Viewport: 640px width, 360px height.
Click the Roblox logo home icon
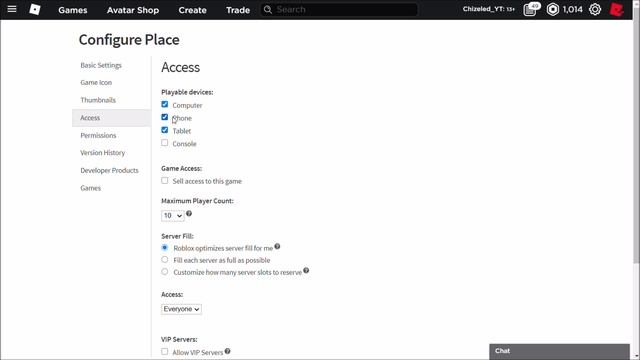point(35,9)
